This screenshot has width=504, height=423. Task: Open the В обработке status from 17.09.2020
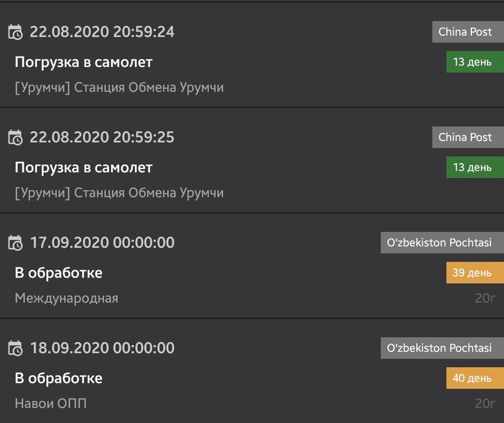pos(59,272)
